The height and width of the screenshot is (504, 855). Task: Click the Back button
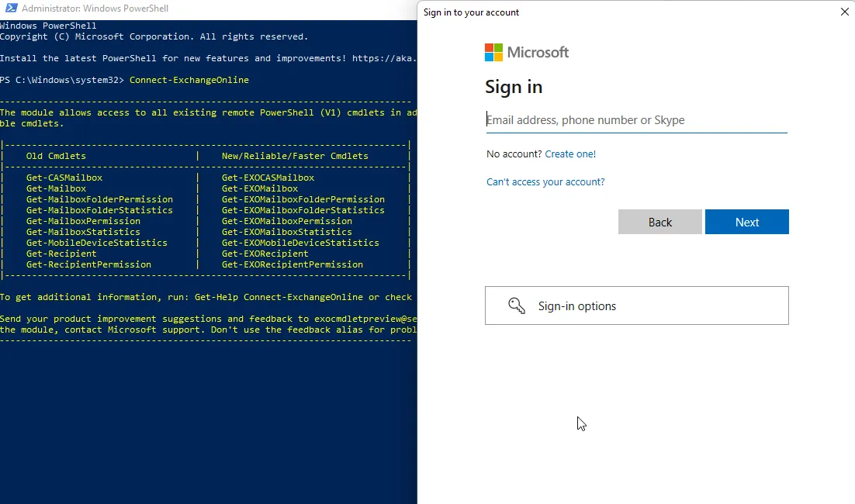(x=659, y=222)
